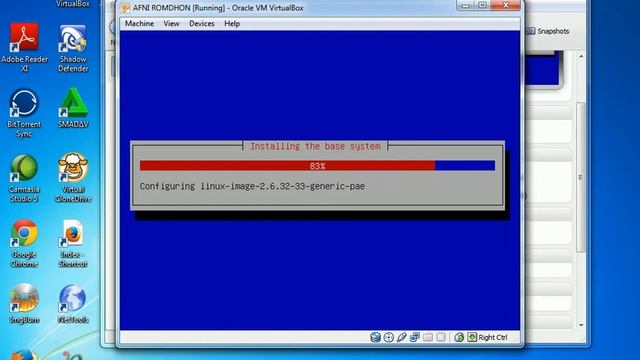Image resolution: width=640 pixels, height=360 pixels.
Task: Select BitTorrent Sync desktop icon
Action: coord(24,113)
